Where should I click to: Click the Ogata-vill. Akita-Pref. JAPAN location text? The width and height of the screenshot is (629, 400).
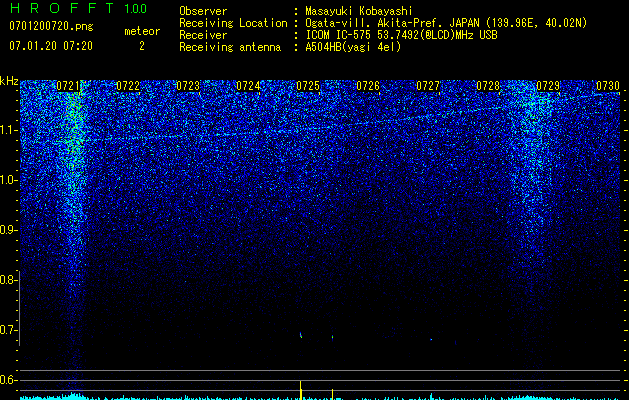446,23
